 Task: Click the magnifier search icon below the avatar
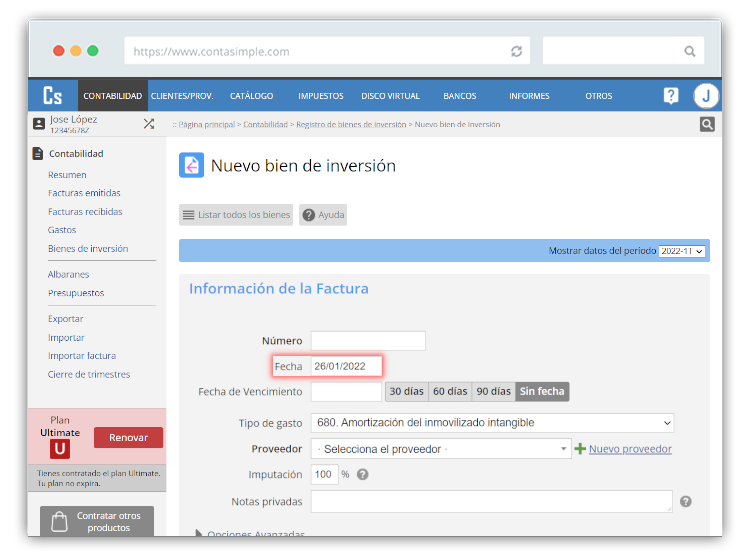click(707, 124)
